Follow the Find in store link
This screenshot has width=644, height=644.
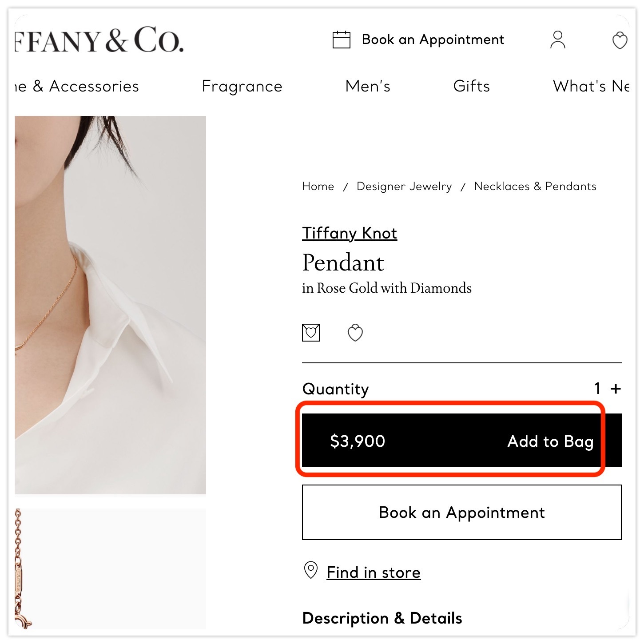click(x=374, y=572)
